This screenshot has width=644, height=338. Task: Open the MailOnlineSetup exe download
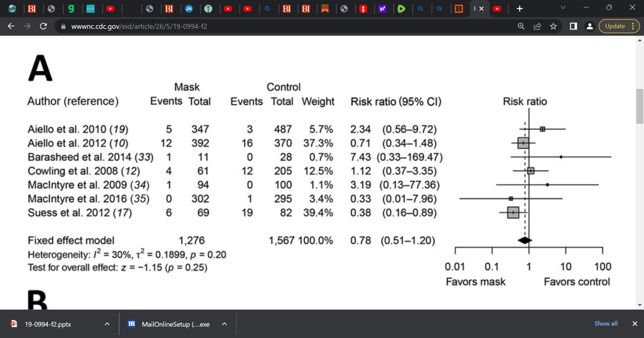tap(176, 324)
